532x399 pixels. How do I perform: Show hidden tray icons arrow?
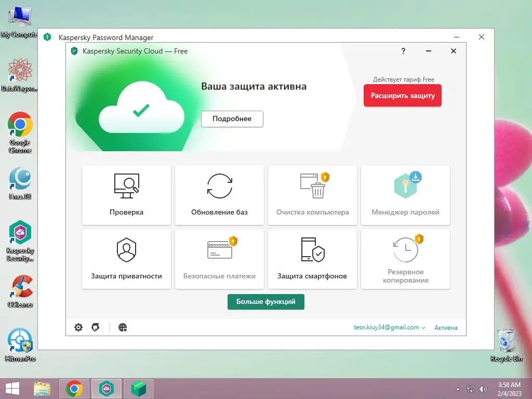coord(458,389)
